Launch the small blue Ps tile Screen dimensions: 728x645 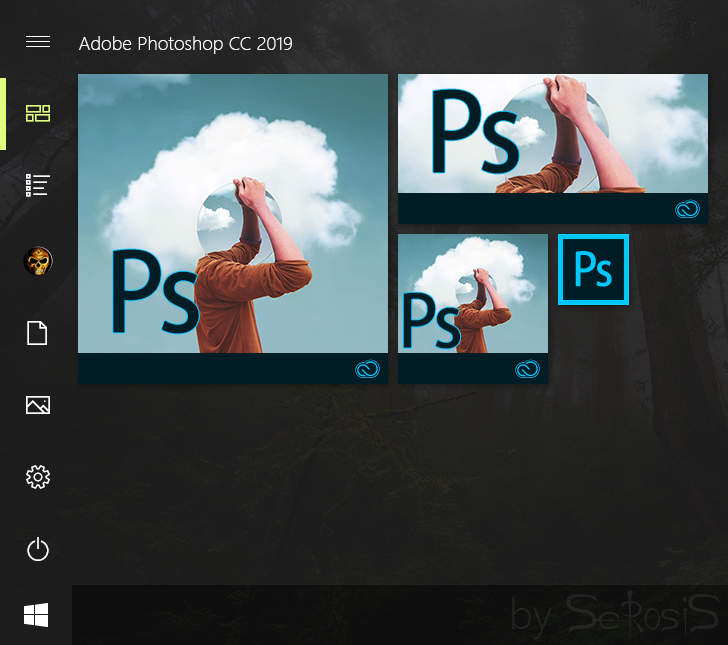pyautogui.click(x=593, y=269)
